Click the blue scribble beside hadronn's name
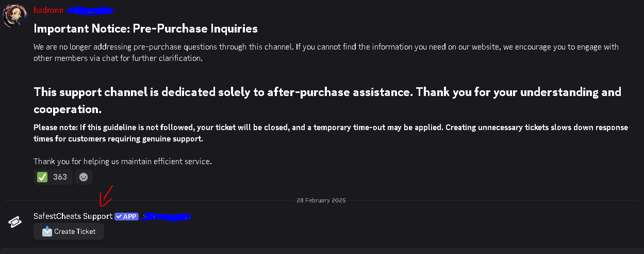The image size is (644, 254). [90, 10]
